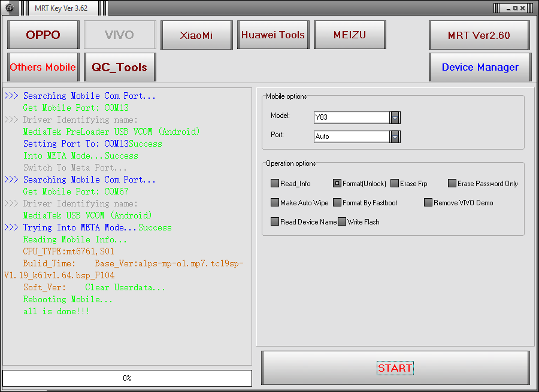Click the 0% progress bar
539x392 pixels.
[127, 378]
